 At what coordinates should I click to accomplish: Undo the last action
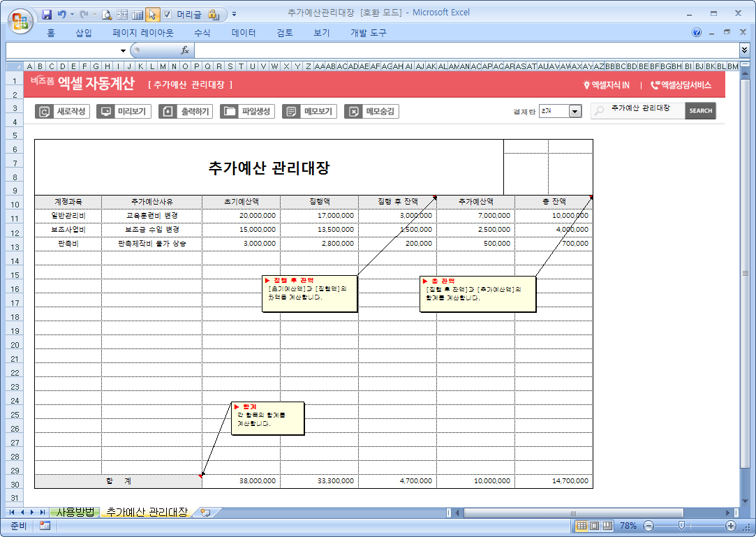click(61, 15)
